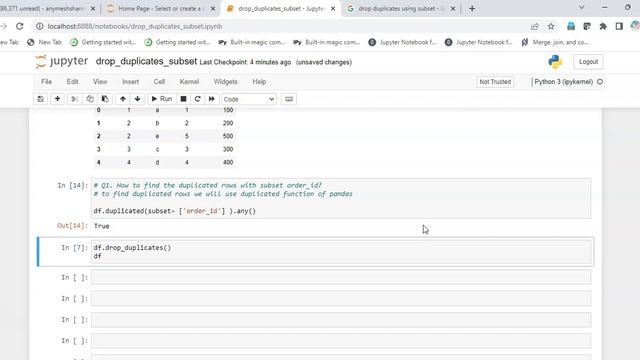
Task: Click the Jupyter logo
Action: pyautogui.click(x=62, y=62)
